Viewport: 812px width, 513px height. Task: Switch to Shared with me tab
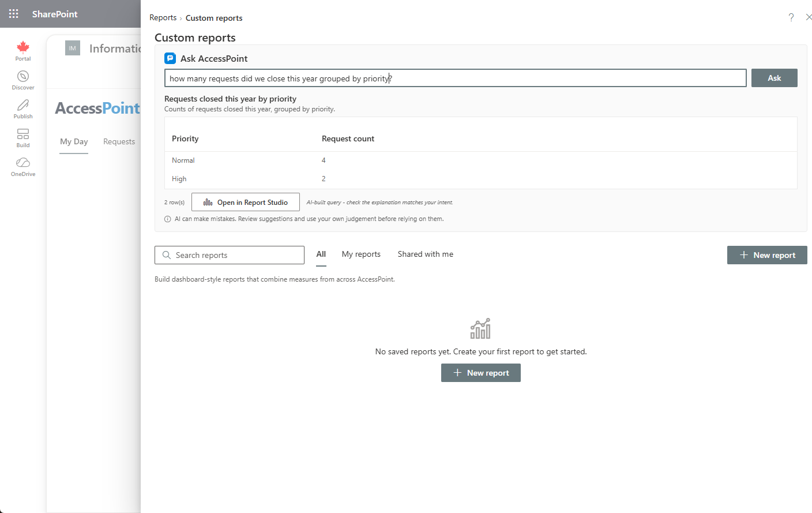point(426,254)
